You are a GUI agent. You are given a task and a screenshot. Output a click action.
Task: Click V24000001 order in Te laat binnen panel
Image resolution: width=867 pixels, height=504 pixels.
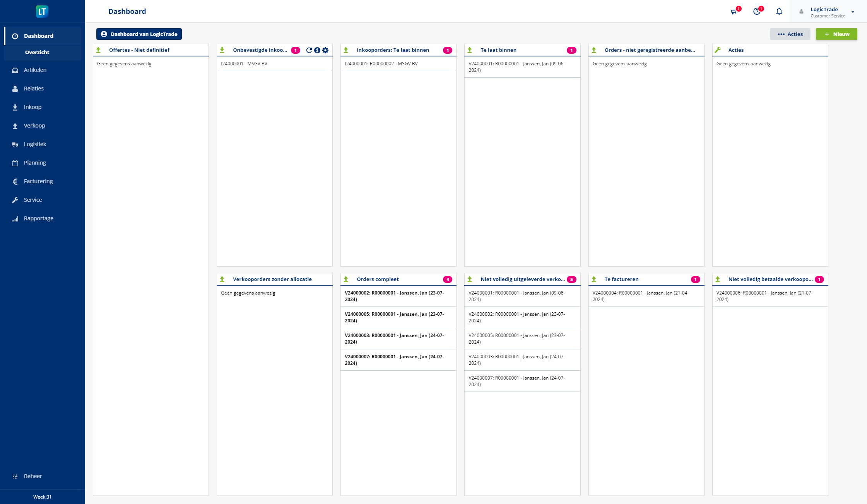517,66
